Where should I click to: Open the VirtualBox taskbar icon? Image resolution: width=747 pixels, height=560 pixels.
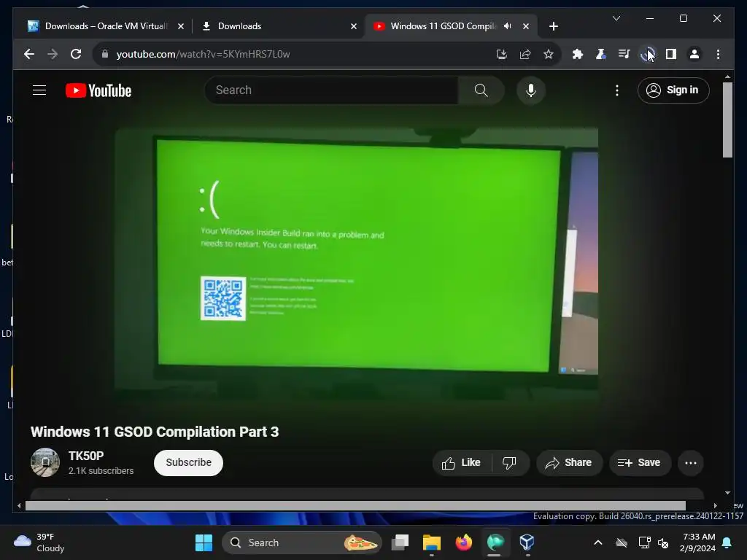[x=527, y=542]
